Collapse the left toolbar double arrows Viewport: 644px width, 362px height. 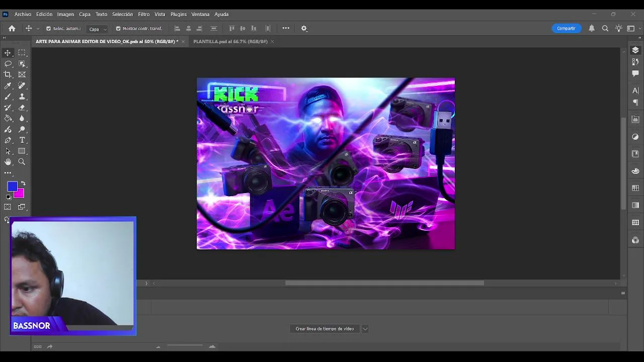click(5, 38)
